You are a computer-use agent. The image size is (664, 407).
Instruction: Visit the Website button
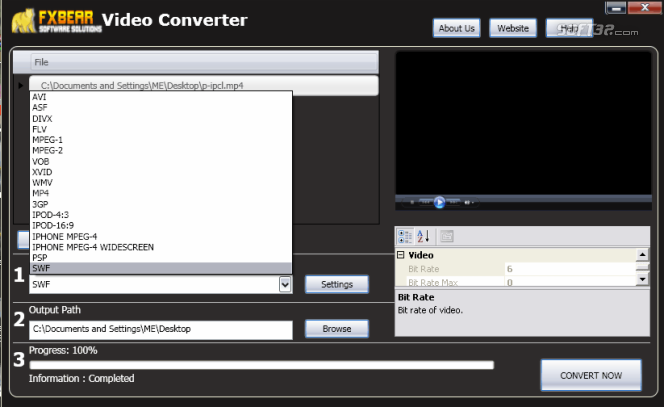point(513,28)
